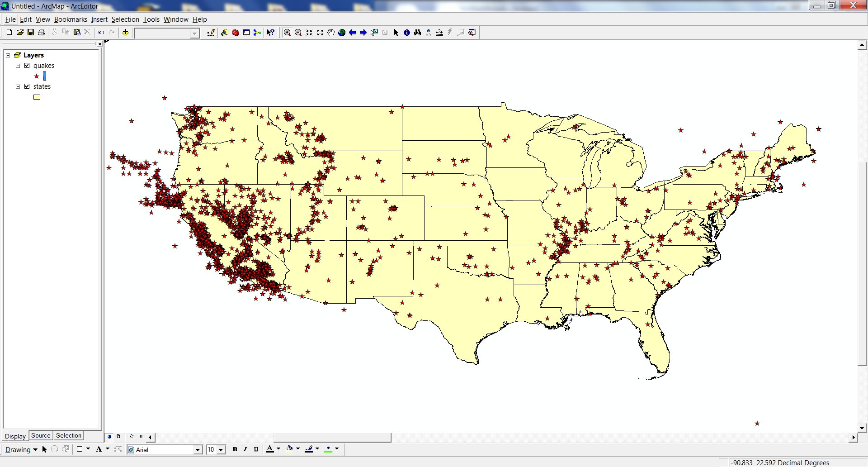Open the Find binoculars tool
Image resolution: width=868 pixels, height=467 pixels.
(x=417, y=33)
